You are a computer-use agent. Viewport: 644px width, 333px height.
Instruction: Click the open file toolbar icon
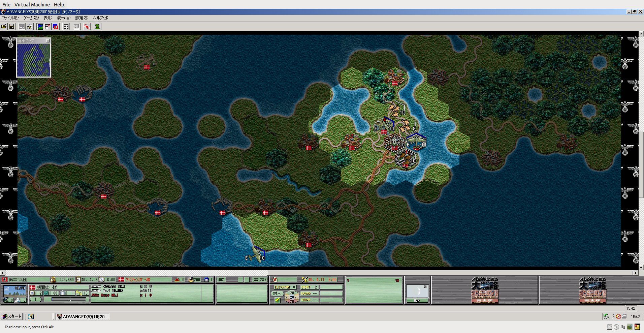pyautogui.click(x=4, y=27)
